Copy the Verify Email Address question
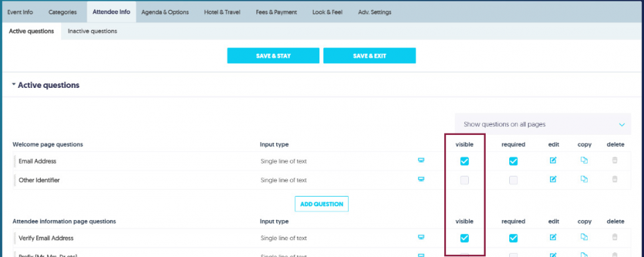Image resolution: width=644 pixels, height=257 pixels. [584, 237]
